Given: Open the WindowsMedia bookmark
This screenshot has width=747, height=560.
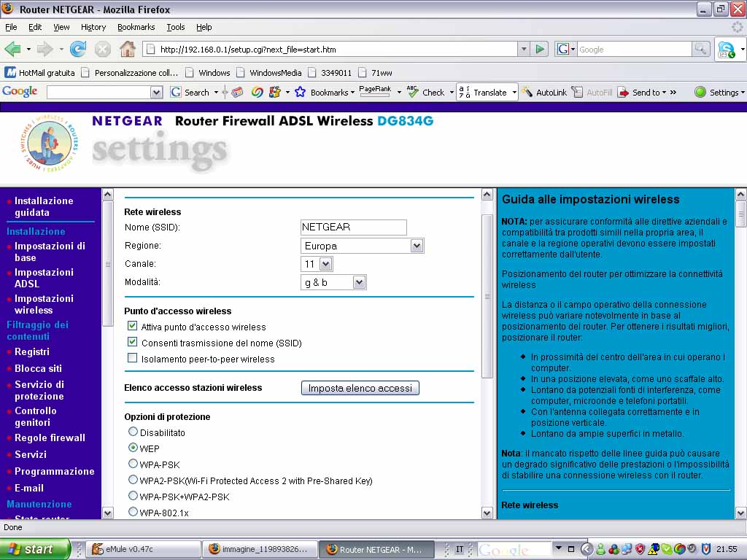Looking at the screenshot, I should 269,73.
